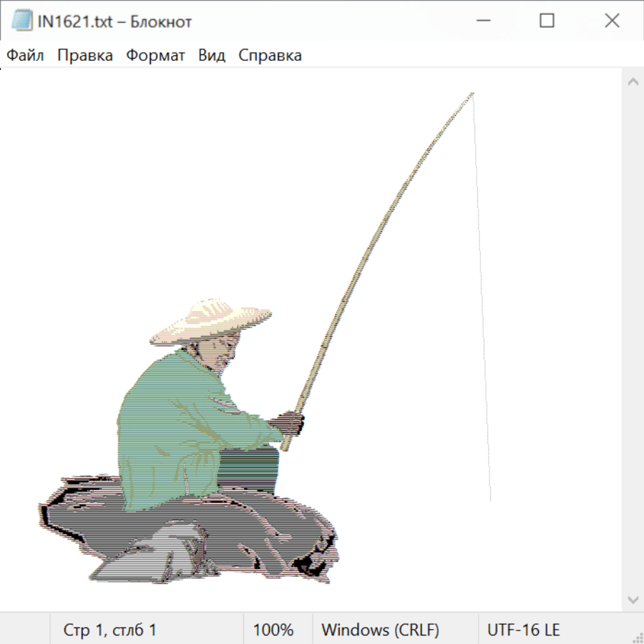Click the resize grip in bottom-right corner
644x644 pixels.
click(638, 638)
